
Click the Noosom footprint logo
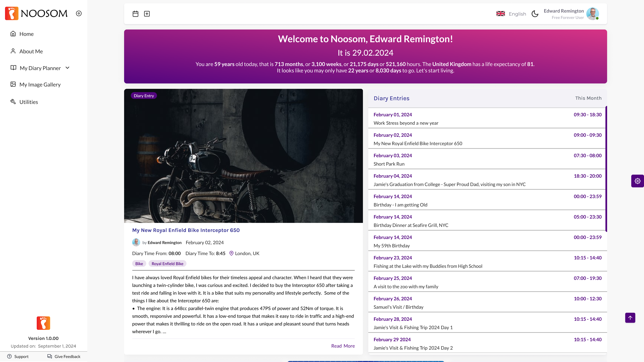pyautogui.click(x=12, y=13)
